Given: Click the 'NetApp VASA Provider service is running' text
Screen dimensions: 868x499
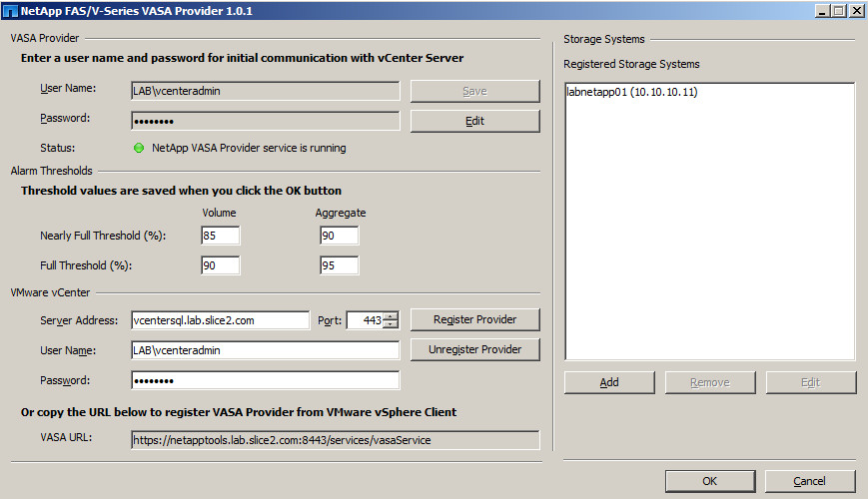Looking at the screenshot, I should tap(249, 148).
